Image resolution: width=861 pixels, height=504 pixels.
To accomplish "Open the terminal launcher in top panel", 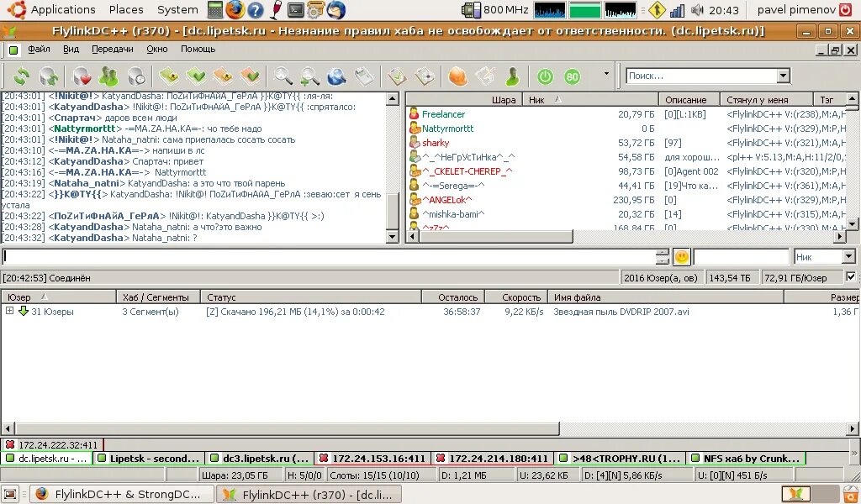I will (x=296, y=9).
